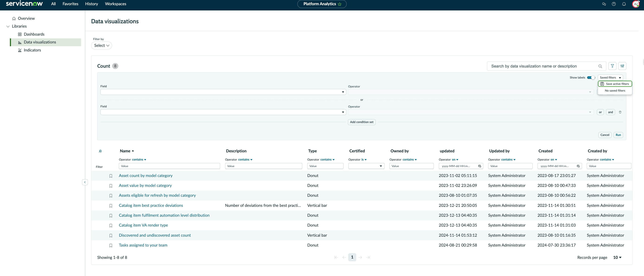The height and width of the screenshot is (276, 644).
Task: Change Records per page dropdown
Action: tap(617, 258)
